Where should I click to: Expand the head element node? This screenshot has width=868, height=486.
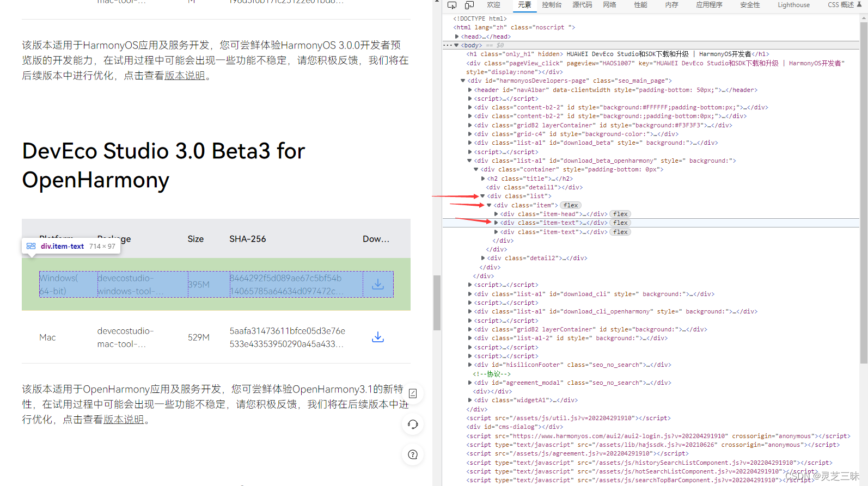click(456, 36)
